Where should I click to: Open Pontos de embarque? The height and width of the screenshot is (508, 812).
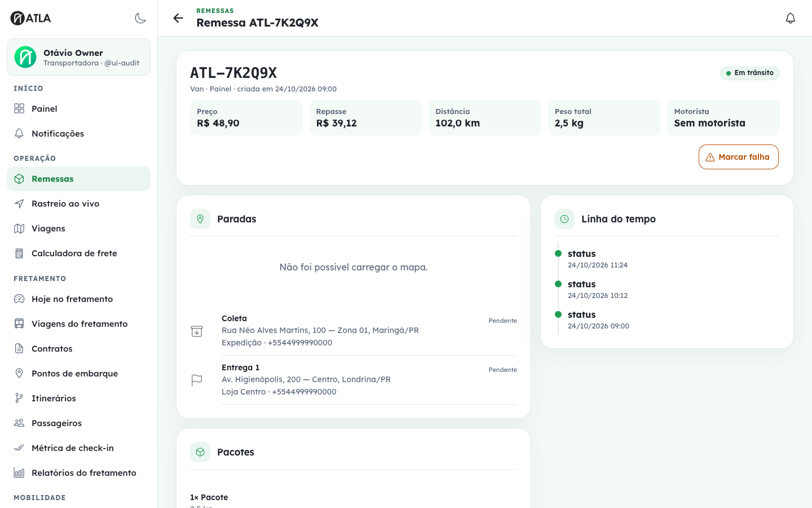pyautogui.click(x=78, y=374)
